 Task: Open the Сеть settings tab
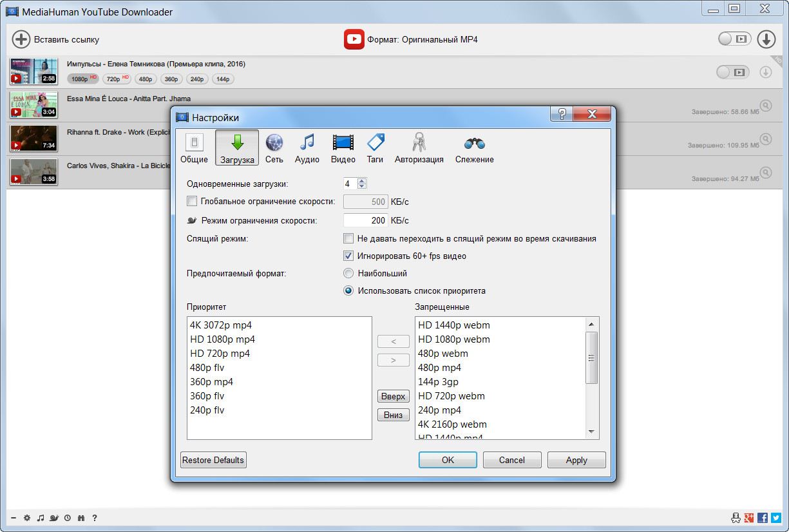coord(274,148)
